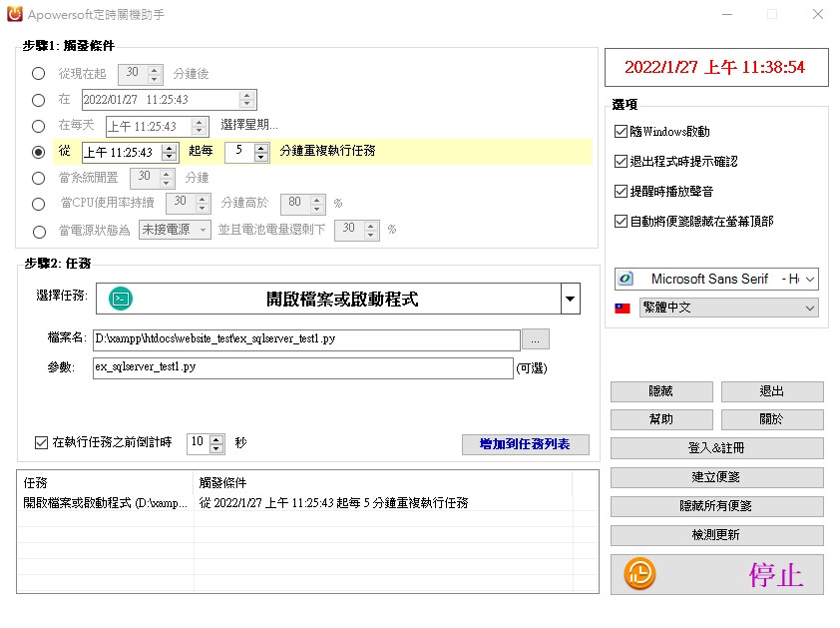Click the terminal icon beside the selected task
840x628 pixels.
pyautogui.click(x=121, y=299)
